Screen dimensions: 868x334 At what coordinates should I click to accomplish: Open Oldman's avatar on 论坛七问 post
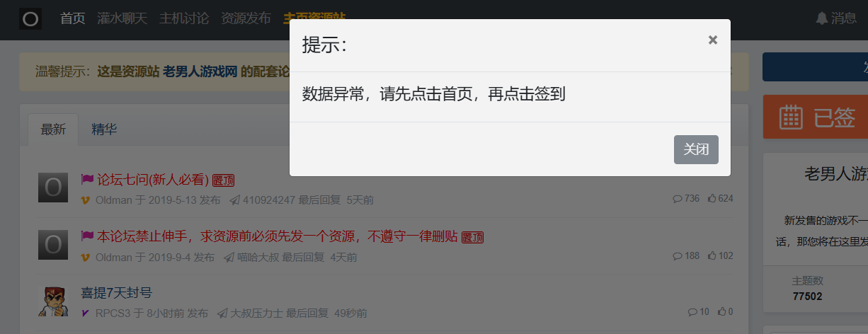point(52,188)
